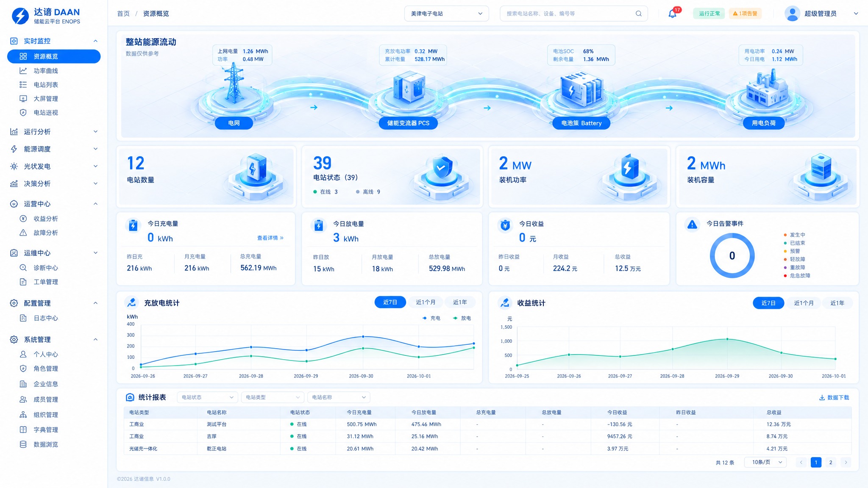Open the 电站类型 filter dropdown
This screenshot has height=488, width=868.
pos(273,397)
